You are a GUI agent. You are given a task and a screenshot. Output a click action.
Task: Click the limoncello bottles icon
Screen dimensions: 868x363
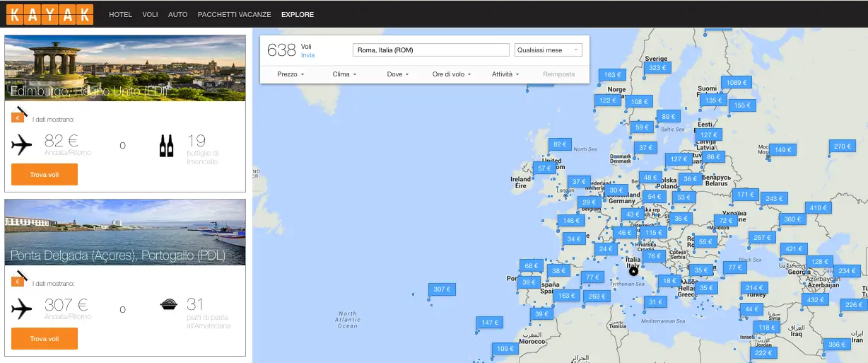[x=167, y=146]
